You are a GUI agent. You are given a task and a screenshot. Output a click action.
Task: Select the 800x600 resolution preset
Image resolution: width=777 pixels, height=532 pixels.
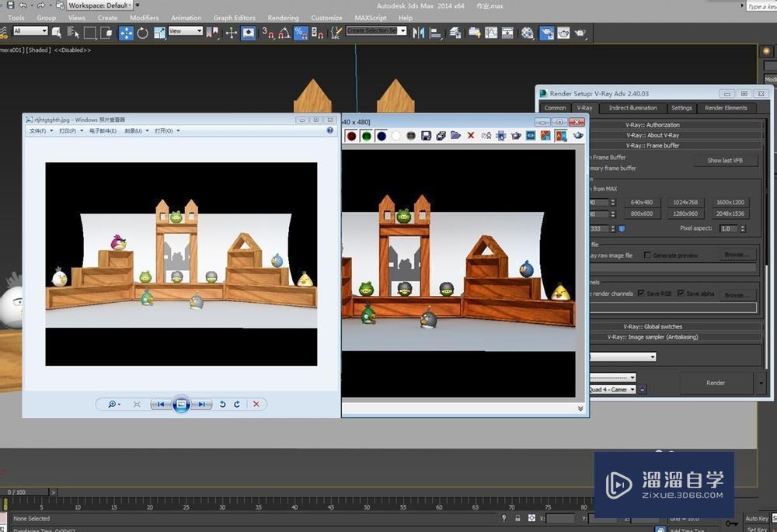pos(641,214)
